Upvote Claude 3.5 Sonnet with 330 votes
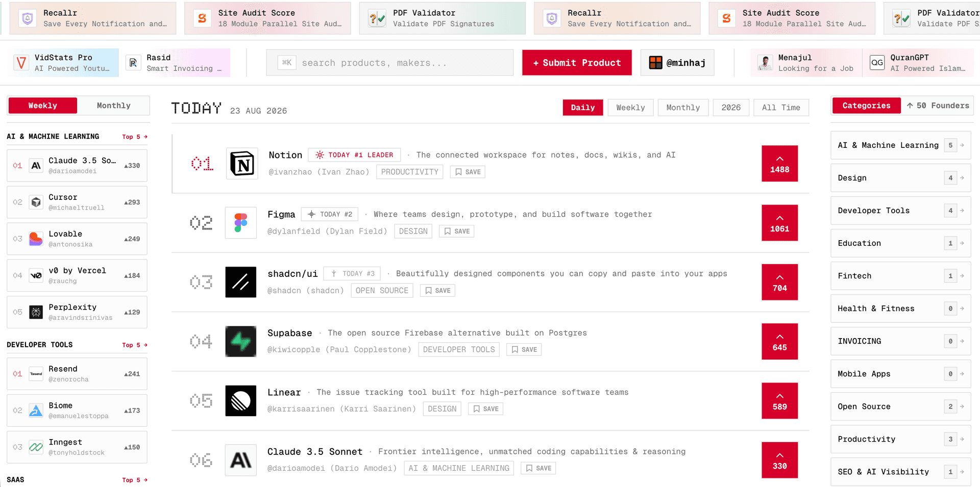Viewport: 980px width, 487px height. point(779,460)
